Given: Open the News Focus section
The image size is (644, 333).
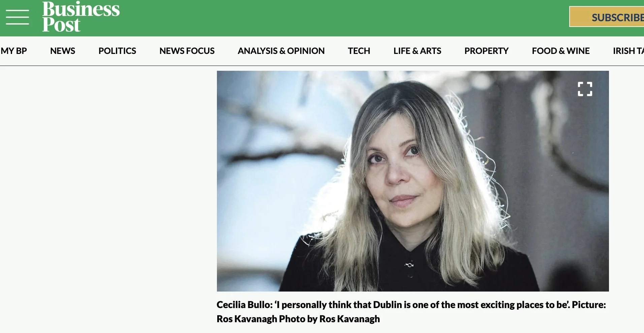Looking at the screenshot, I should pos(187,51).
